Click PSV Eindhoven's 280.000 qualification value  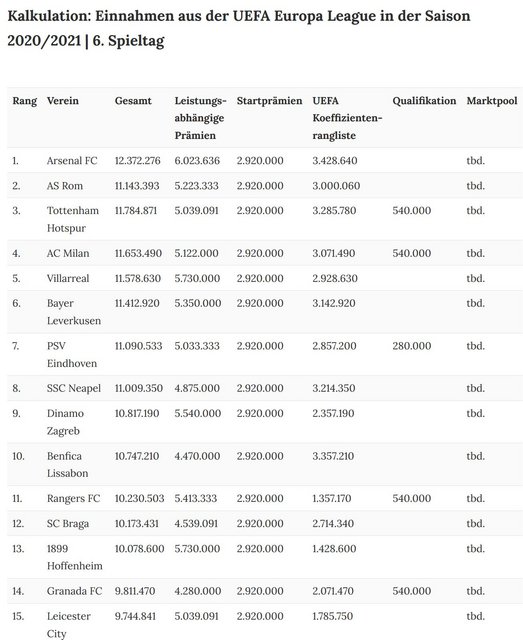(412, 346)
